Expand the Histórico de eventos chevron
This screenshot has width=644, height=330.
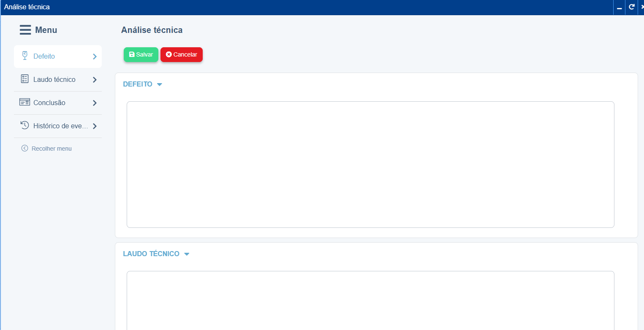[95, 126]
